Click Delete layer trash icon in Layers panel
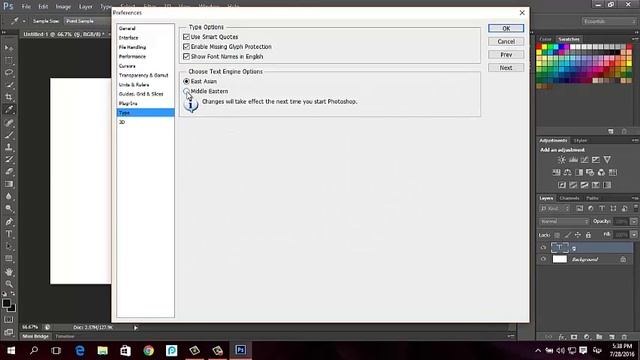This screenshot has width=640, height=360. tap(624, 337)
